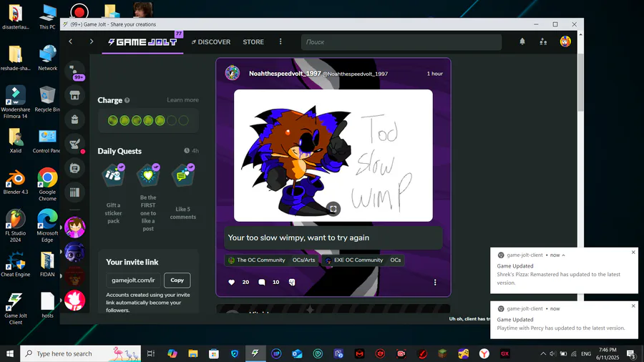644x362 pixels.
Task: Open the Windows Start menu
Action: click(10, 353)
